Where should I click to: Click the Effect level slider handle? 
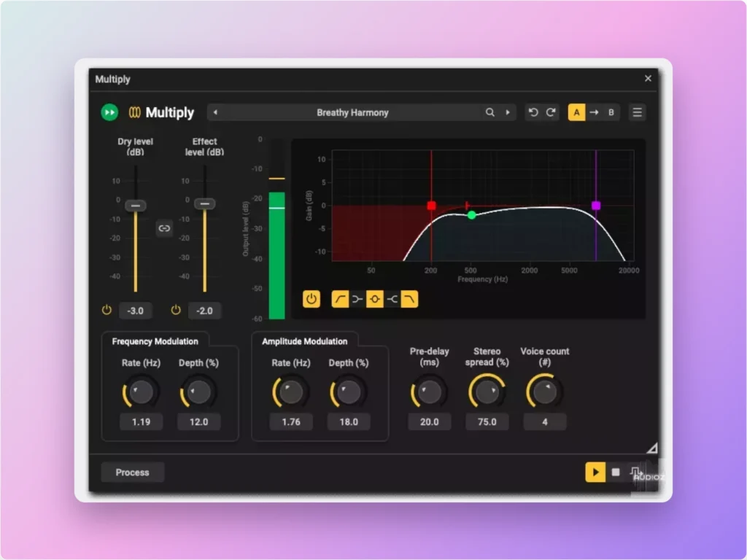205,203
